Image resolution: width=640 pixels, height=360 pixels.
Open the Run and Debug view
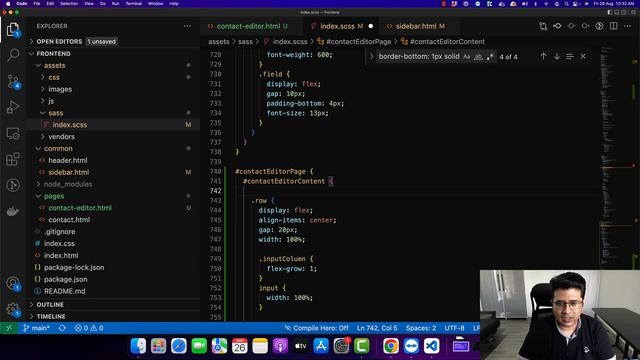click(13, 107)
